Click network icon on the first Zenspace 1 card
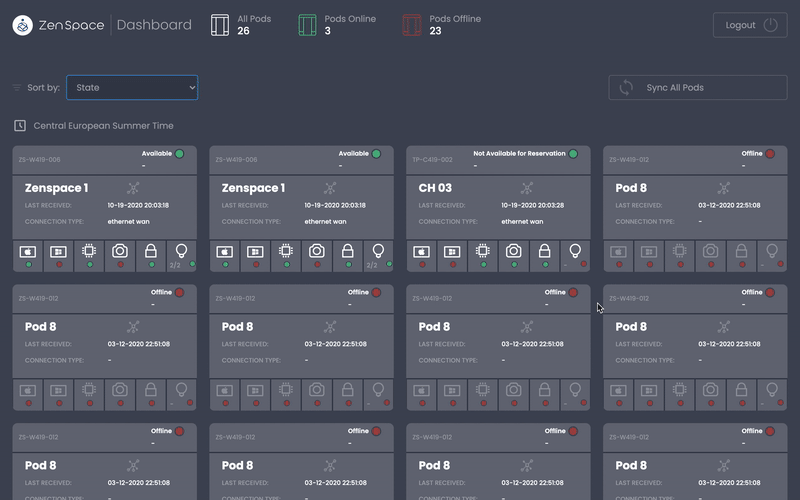 pos(133,188)
